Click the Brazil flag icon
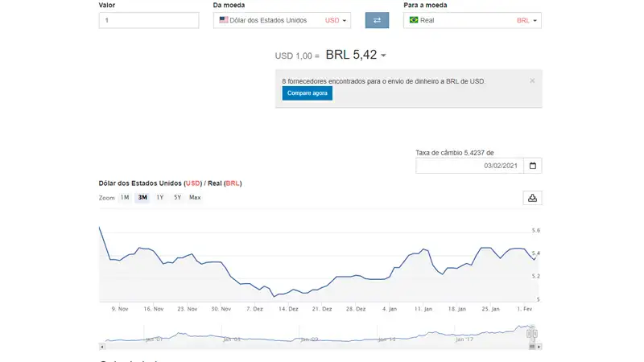This screenshot has width=644, height=362. tap(414, 19)
